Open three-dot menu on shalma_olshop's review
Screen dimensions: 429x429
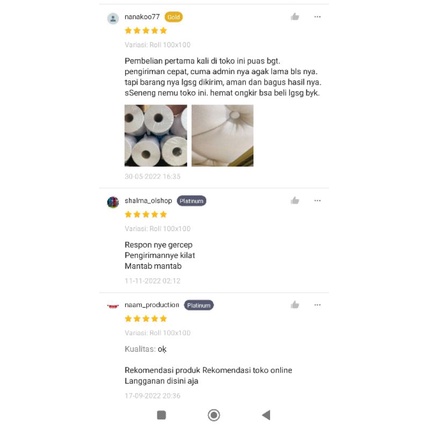[x=317, y=201]
